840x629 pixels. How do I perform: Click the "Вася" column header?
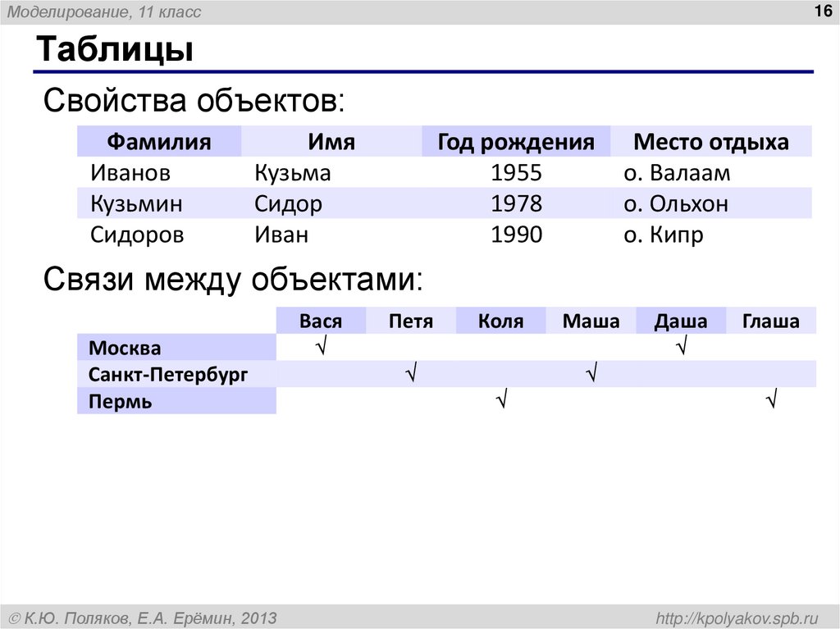(x=321, y=321)
